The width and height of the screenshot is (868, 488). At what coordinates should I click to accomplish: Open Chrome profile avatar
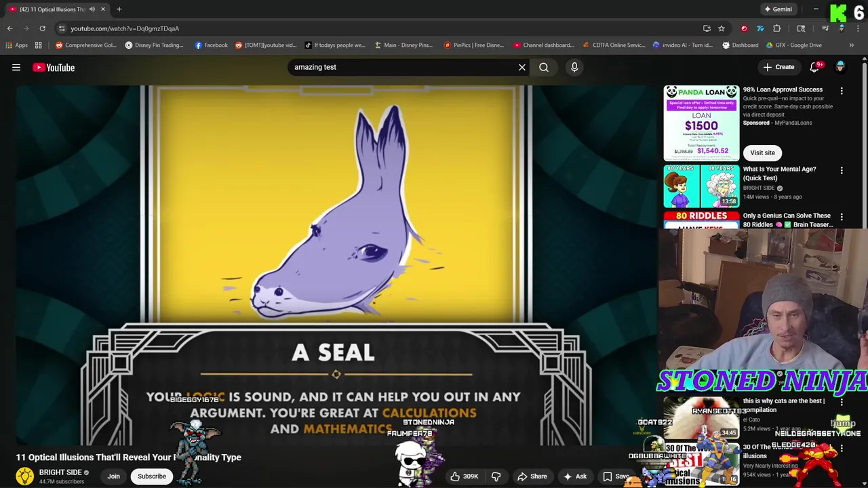[842, 28]
